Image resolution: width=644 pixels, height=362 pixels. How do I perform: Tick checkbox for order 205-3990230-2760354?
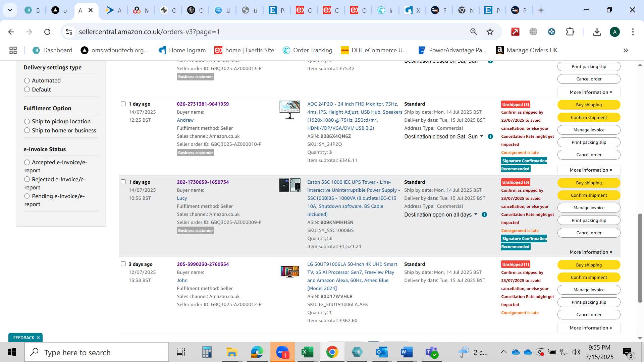(123, 264)
